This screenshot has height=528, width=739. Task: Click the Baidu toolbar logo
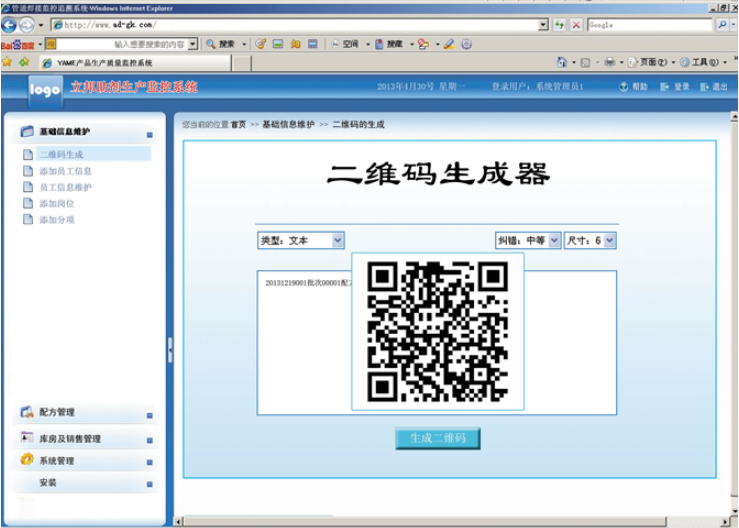pyautogui.click(x=17, y=45)
